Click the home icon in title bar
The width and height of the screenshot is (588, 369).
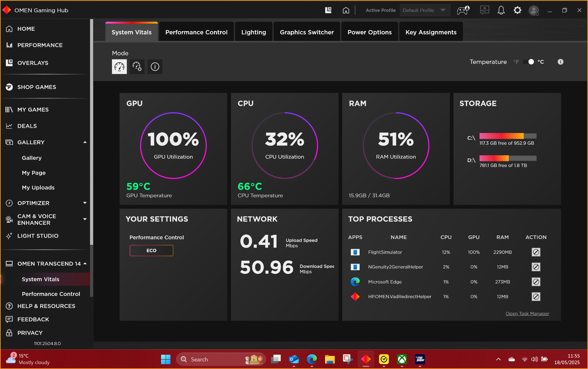coord(346,10)
